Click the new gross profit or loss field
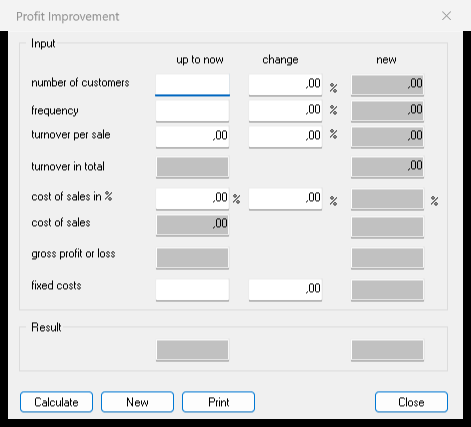Viewport: 471px width, 427px height. [387, 258]
